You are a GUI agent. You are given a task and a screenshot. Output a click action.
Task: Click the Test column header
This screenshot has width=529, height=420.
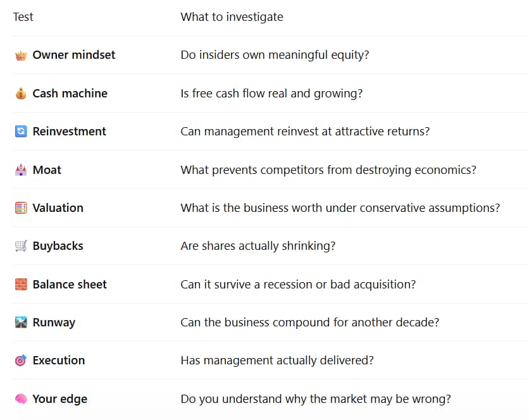tap(23, 17)
